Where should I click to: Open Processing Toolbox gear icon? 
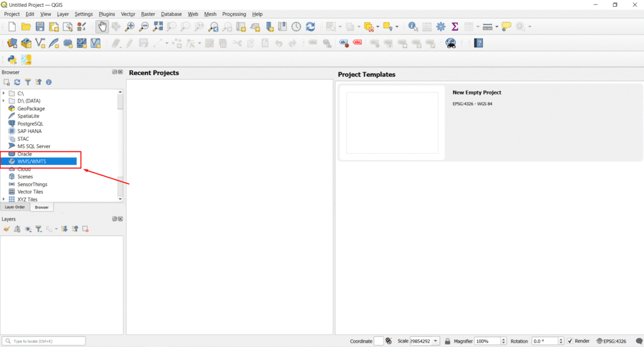441,26
